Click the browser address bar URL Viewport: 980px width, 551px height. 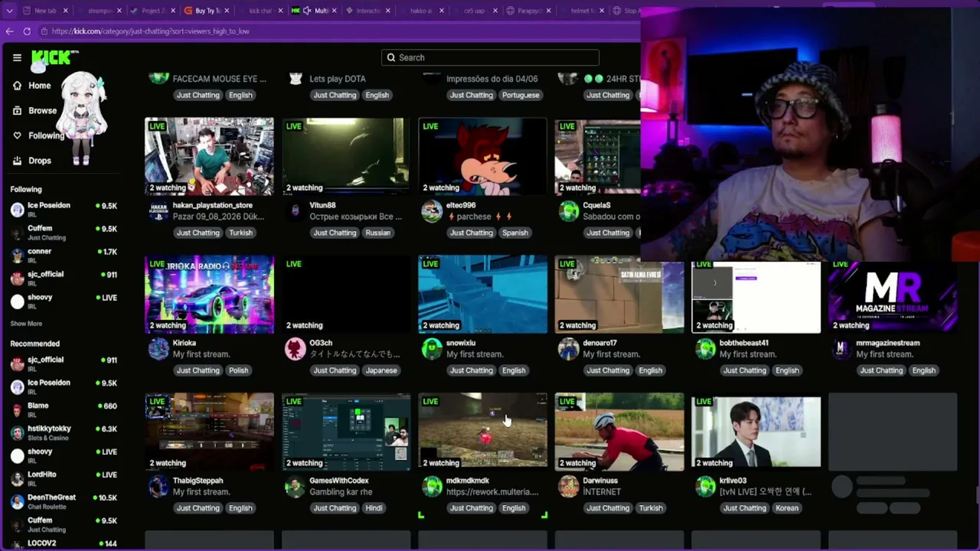[151, 31]
